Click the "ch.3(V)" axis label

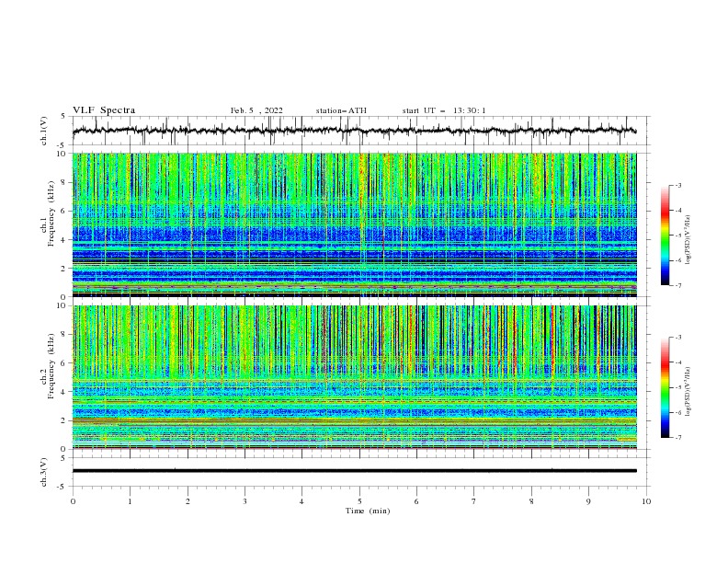tap(44, 472)
